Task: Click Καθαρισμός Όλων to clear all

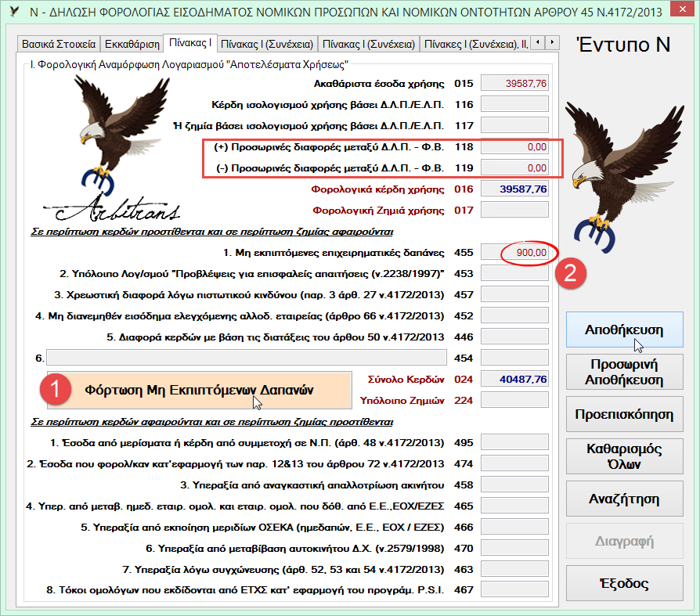Action: (624, 456)
